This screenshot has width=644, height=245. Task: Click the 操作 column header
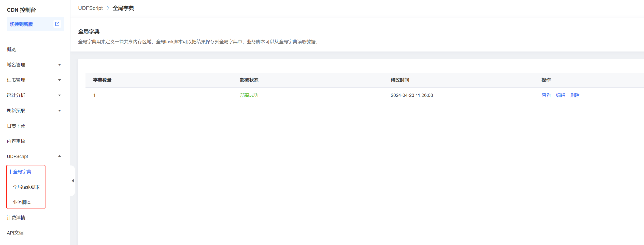point(546,80)
